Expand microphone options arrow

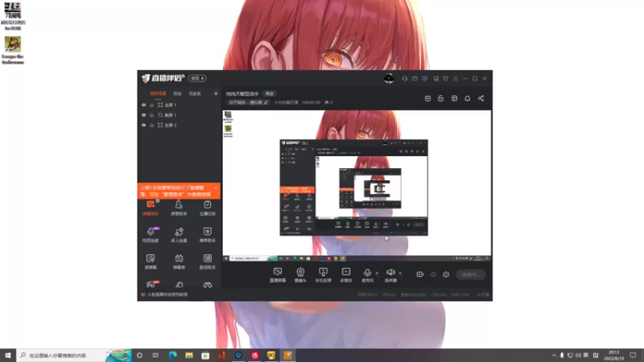tap(377, 273)
